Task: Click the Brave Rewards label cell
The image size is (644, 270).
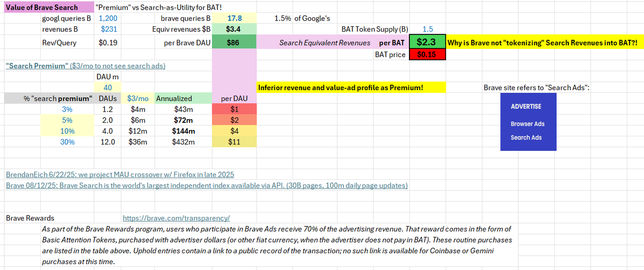Action: 30,218
